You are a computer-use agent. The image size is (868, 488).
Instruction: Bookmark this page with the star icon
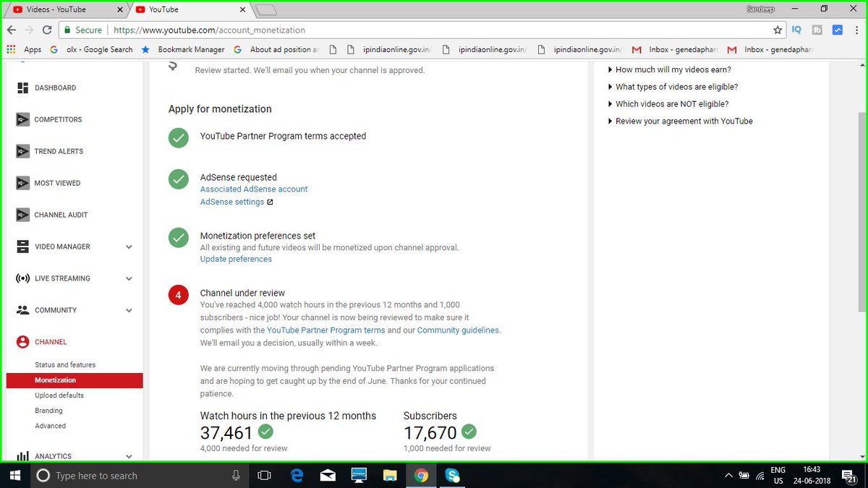(x=778, y=30)
